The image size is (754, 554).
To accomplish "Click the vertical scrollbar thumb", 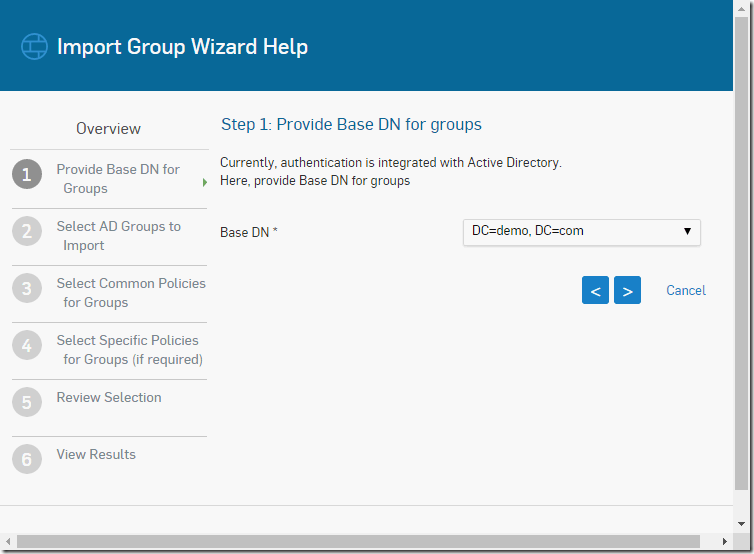I will point(741,253).
